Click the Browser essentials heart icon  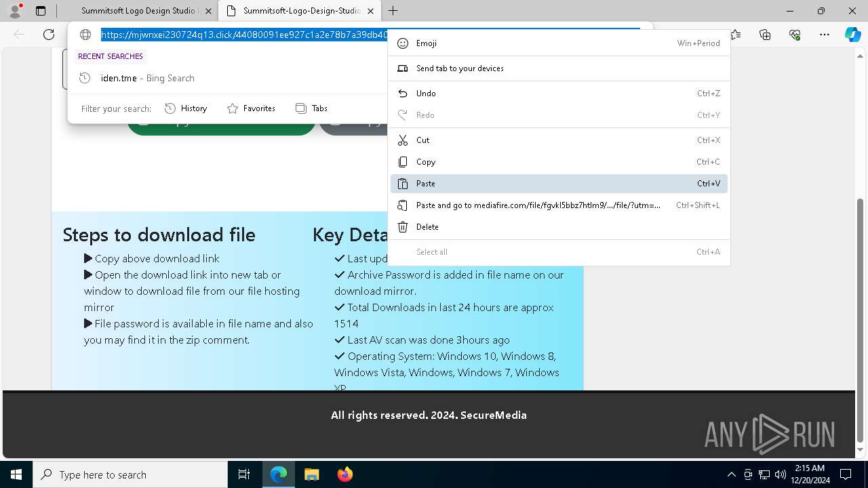[x=795, y=35]
